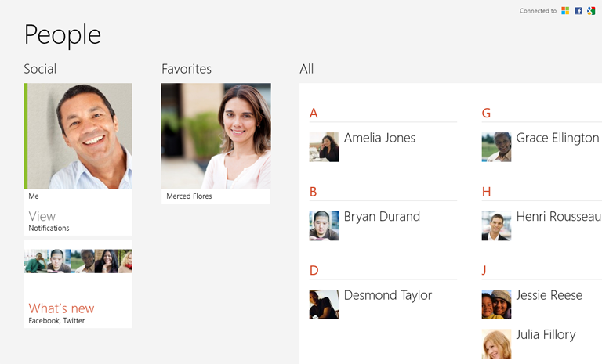Open Amelia Jones's contact photo
This screenshot has height=364, width=602.
(x=324, y=147)
